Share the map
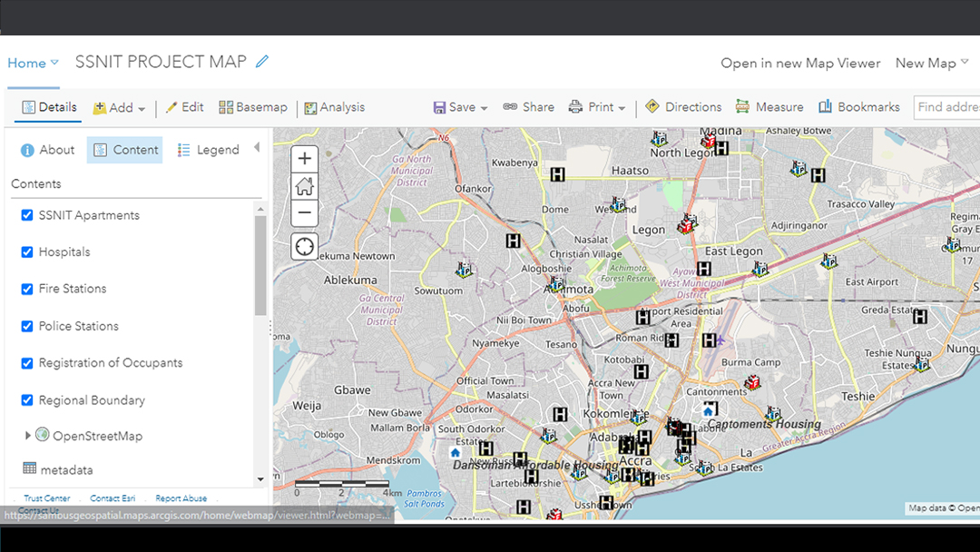This screenshot has width=980, height=552. (529, 107)
